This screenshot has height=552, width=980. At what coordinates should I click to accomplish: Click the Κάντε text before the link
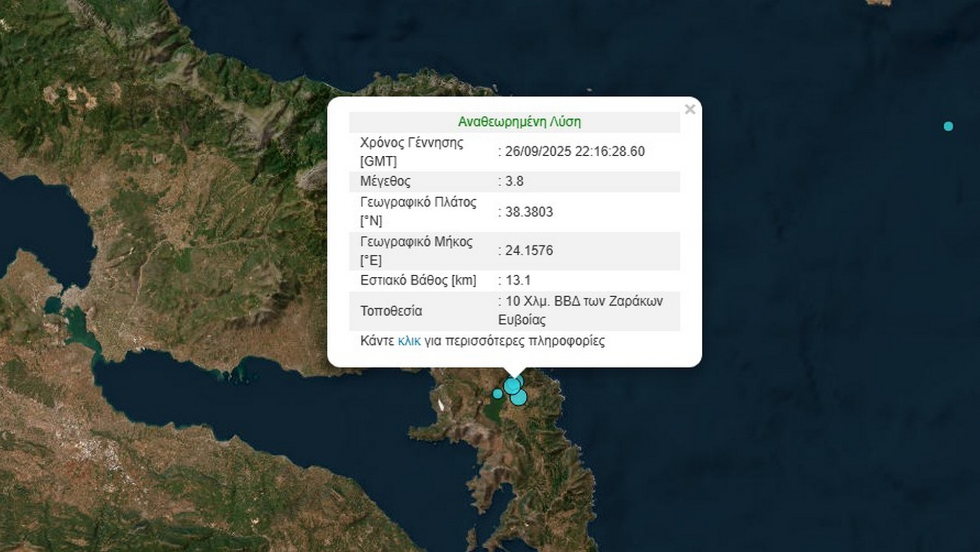pyautogui.click(x=377, y=341)
